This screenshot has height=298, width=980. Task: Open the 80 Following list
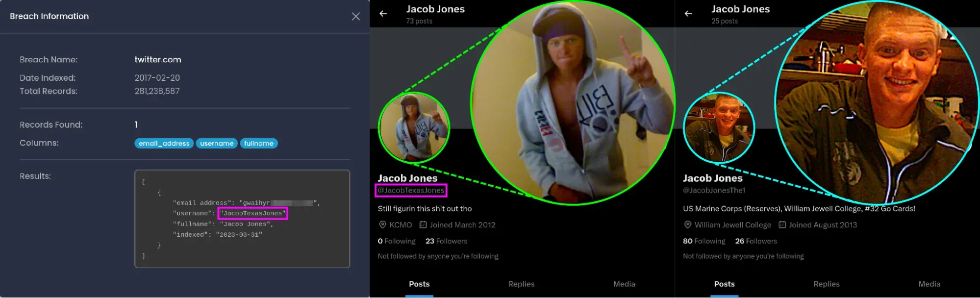(x=704, y=241)
